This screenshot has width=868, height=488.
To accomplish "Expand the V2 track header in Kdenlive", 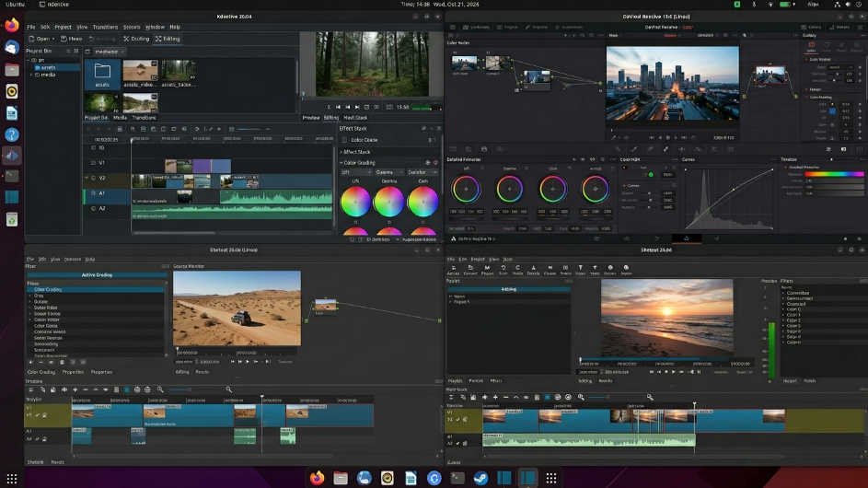I will (x=87, y=179).
